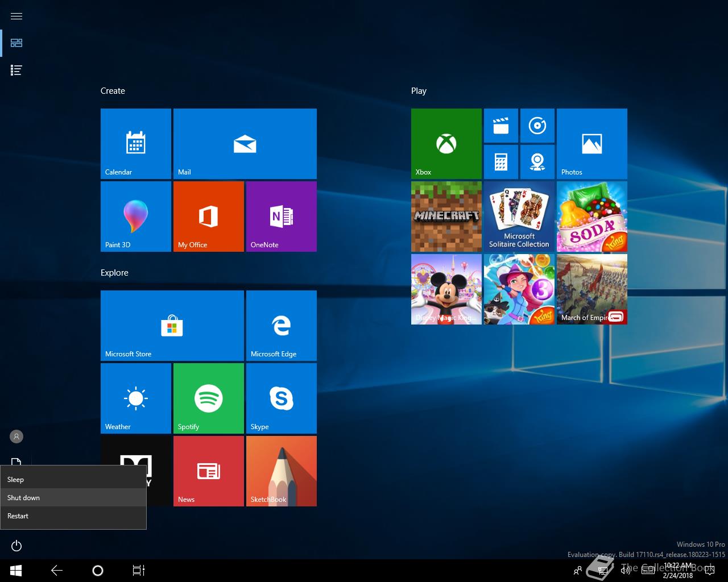Select Shut down in the power menu
This screenshot has height=582, width=728.
(73, 498)
